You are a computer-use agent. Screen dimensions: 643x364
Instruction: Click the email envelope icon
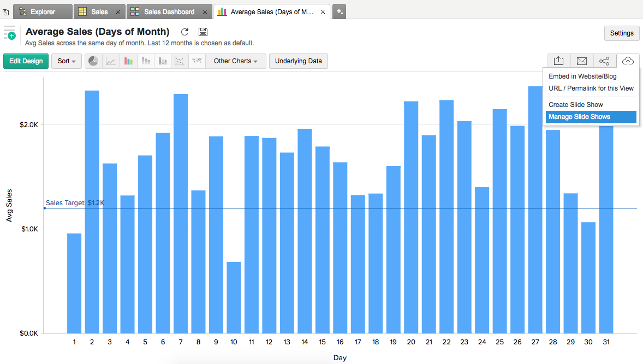(582, 61)
